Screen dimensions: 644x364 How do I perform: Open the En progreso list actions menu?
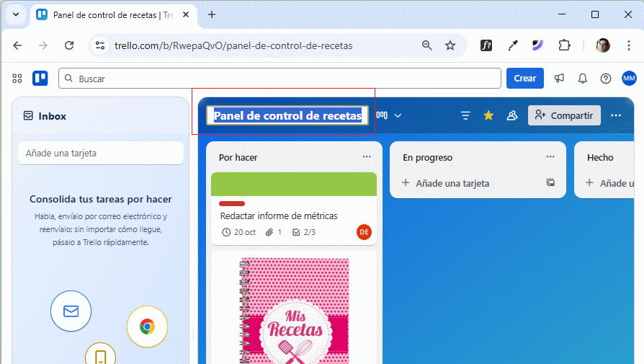coord(550,157)
